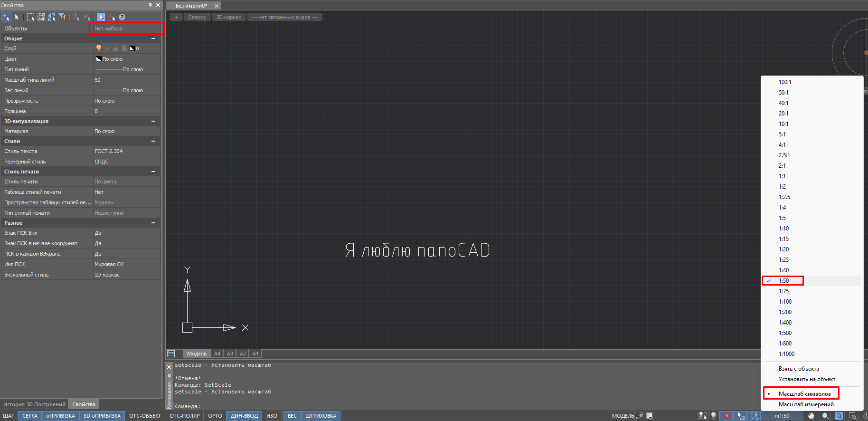Click the funnel with lightning quick-select icon
The image size is (868, 421).
(62, 17)
